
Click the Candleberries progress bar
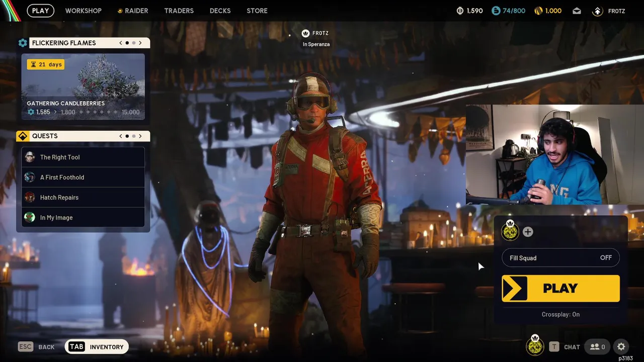(99, 112)
